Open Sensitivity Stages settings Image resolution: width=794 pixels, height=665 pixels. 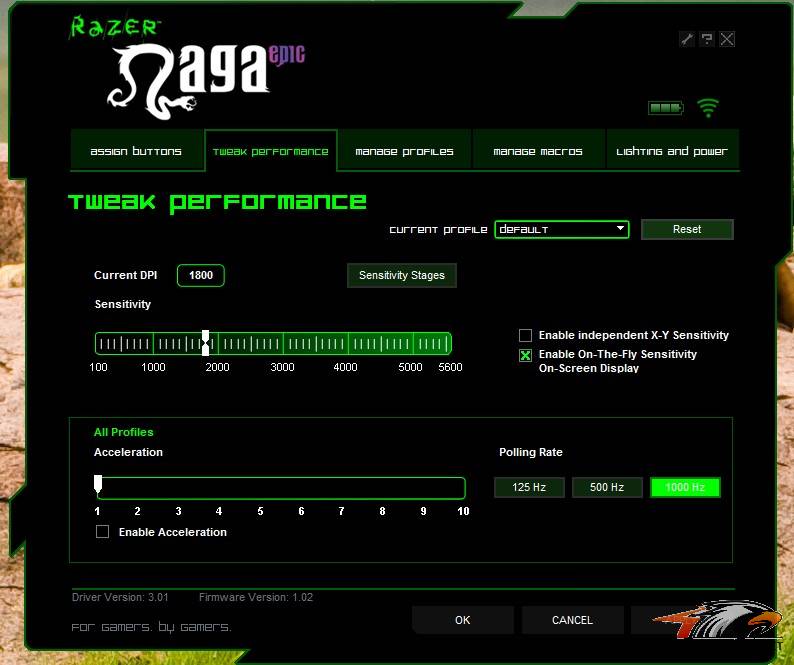coord(402,276)
